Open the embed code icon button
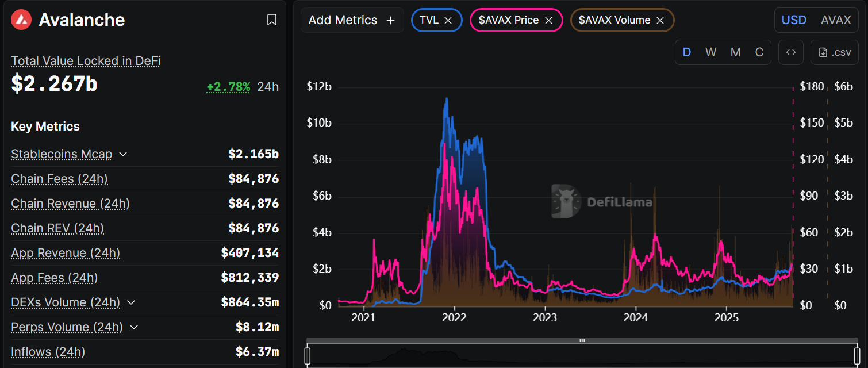This screenshot has width=868, height=368. tap(791, 52)
